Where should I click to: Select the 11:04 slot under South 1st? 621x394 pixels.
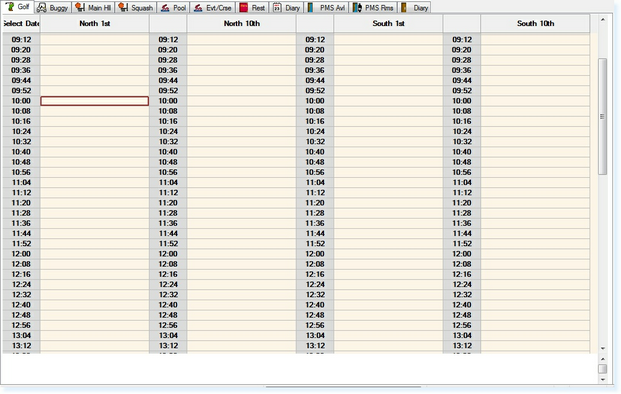388,183
